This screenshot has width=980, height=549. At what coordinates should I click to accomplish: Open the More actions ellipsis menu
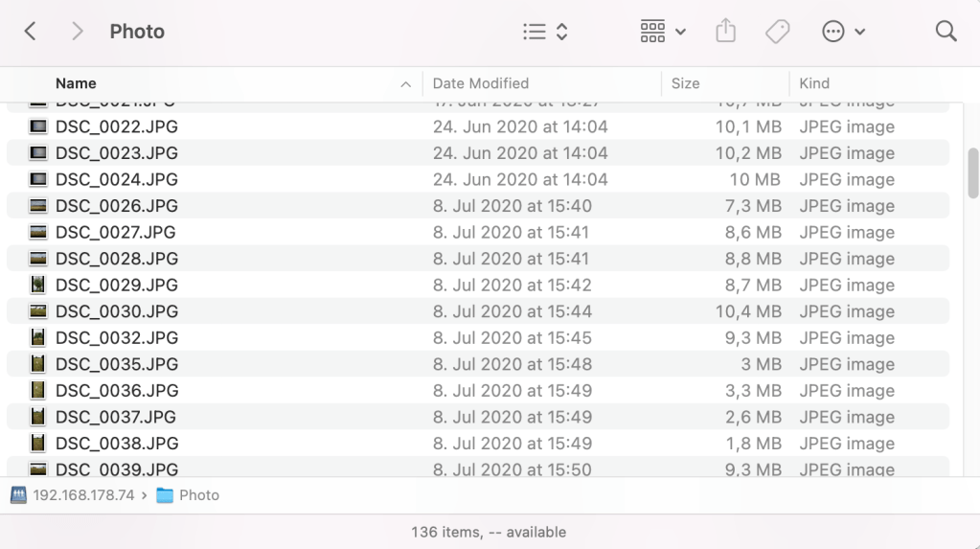[x=843, y=32]
